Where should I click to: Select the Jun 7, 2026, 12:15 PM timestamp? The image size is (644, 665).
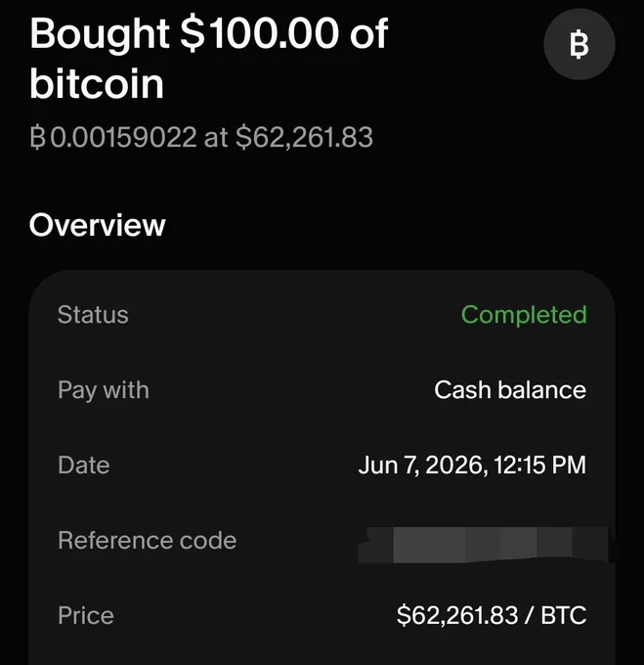pyautogui.click(x=472, y=465)
